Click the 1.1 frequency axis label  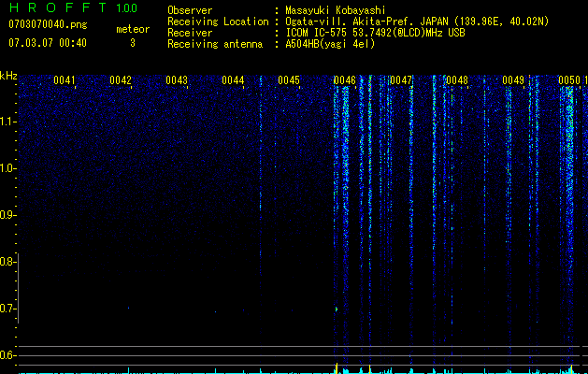(7, 122)
